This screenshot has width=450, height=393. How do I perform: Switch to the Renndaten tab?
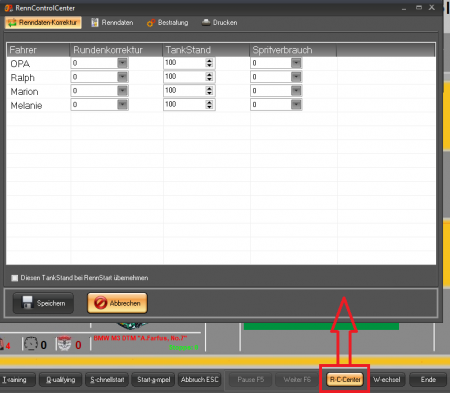pyautogui.click(x=112, y=23)
